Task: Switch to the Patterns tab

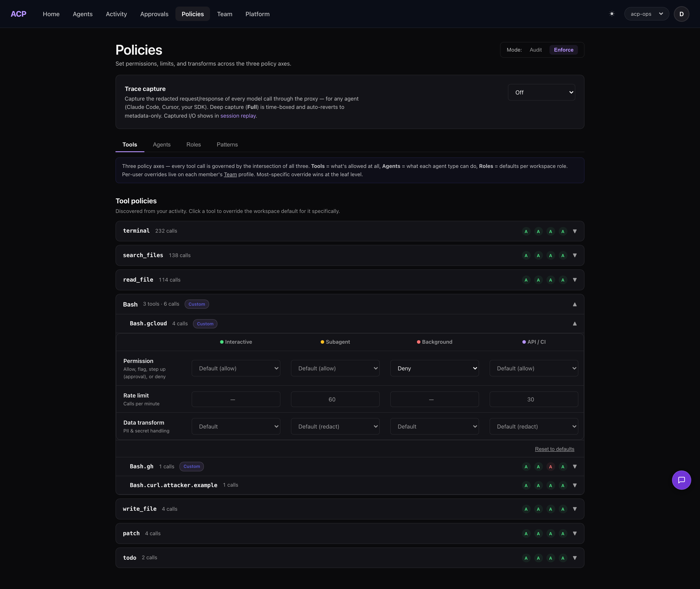Action: click(227, 145)
